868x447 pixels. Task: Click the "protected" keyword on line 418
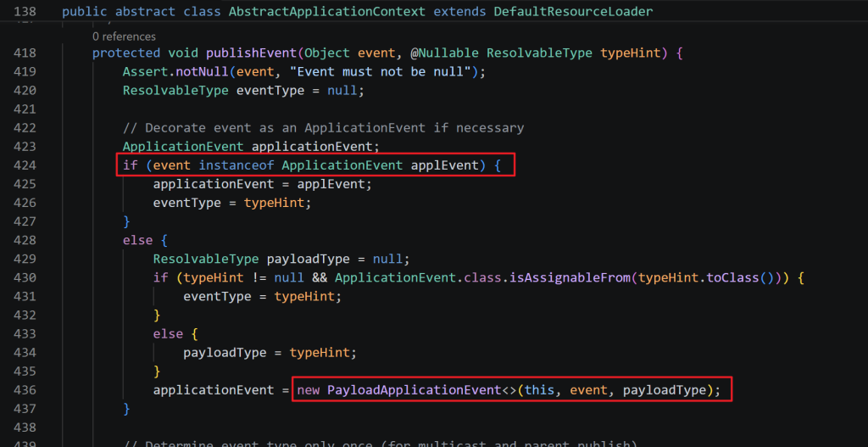point(126,53)
